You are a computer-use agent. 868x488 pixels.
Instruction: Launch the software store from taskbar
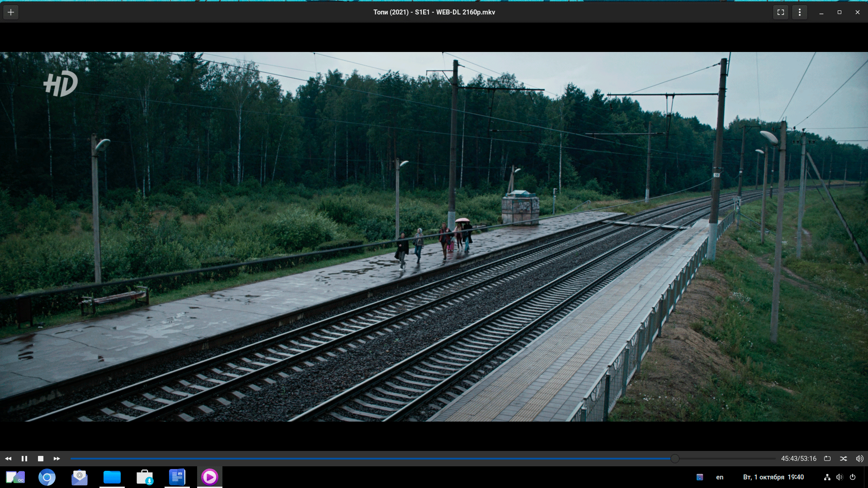[145, 477]
